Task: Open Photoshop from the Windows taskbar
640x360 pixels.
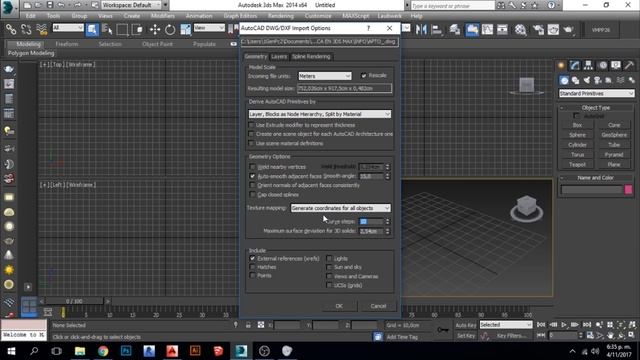Action: pos(126,351)
